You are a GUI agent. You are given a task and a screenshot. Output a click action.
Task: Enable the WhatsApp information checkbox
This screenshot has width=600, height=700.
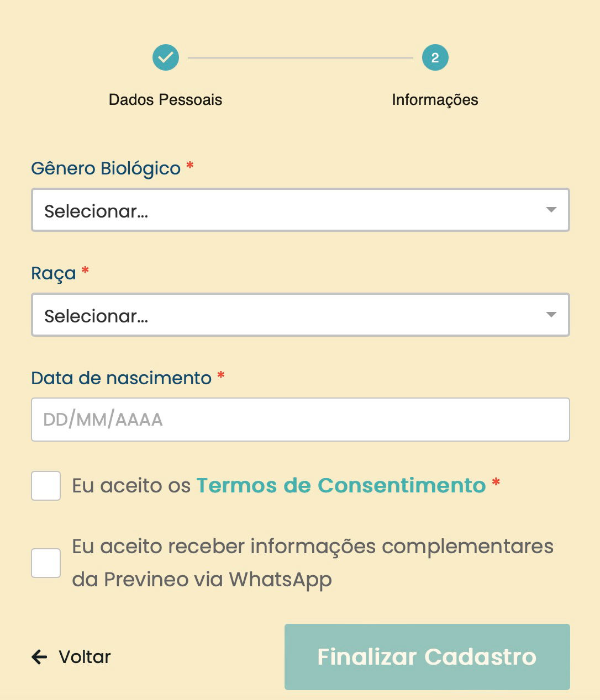tap(46, 563)
